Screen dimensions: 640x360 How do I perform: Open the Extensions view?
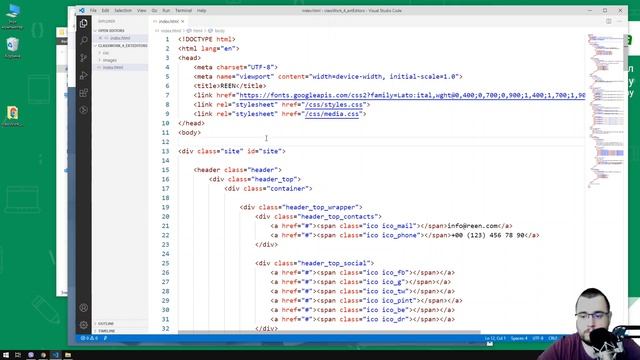point(84,93)
